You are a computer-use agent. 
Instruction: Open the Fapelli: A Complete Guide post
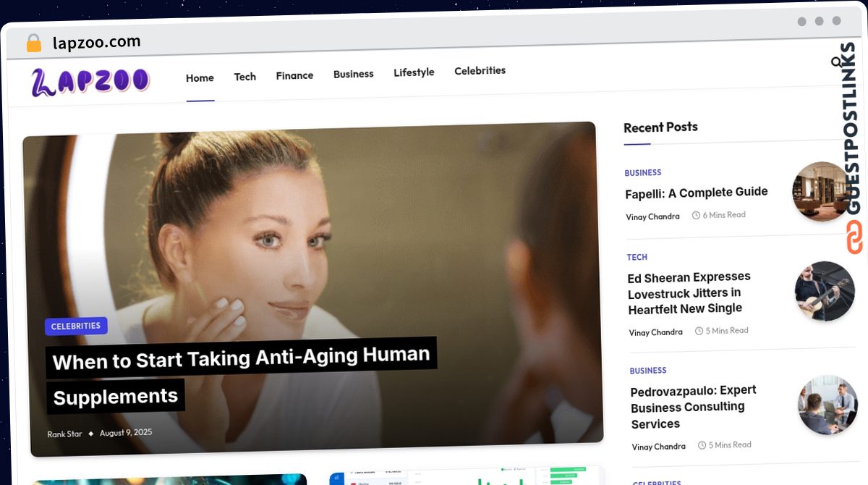tap(696, 193)
